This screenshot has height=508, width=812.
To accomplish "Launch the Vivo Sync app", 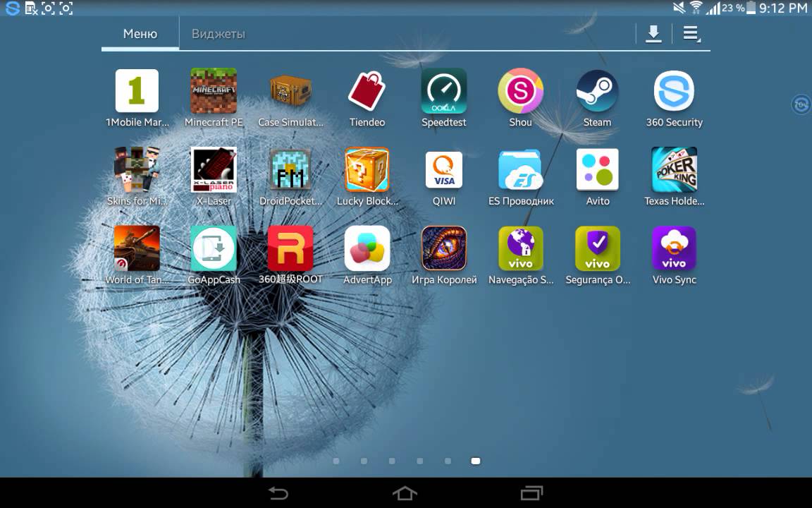I will point(674,248).
